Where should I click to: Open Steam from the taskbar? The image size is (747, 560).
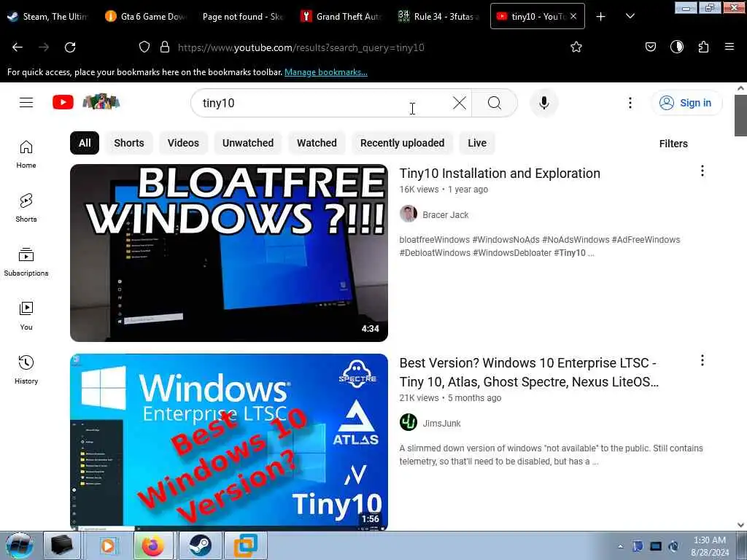pos(200,545)
